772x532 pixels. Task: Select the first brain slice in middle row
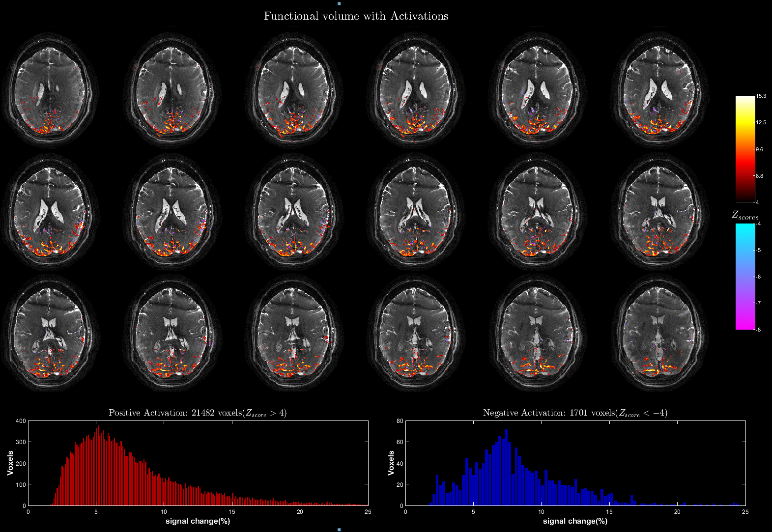click(x=50, y=211)
